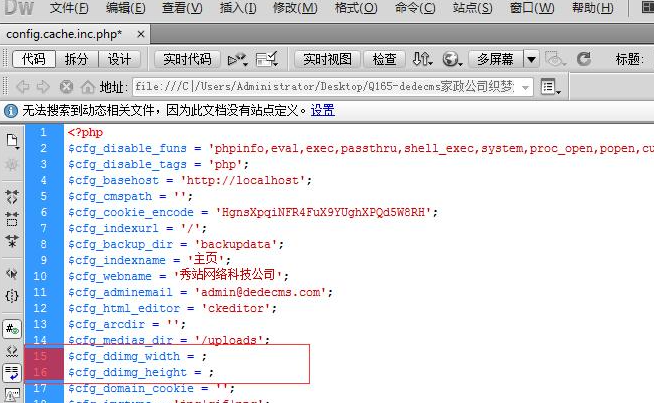Click on $cfg_webname code line
The height and width of the screenshot is (403, 654).
(178, 275)
